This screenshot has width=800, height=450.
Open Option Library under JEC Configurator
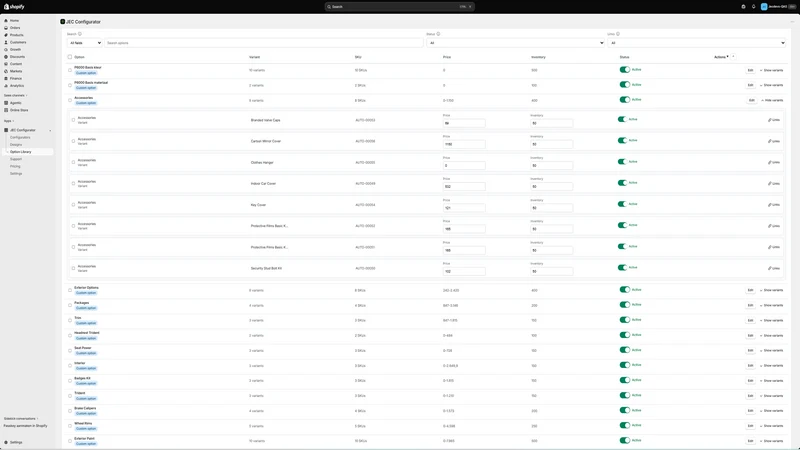[21, 152]
